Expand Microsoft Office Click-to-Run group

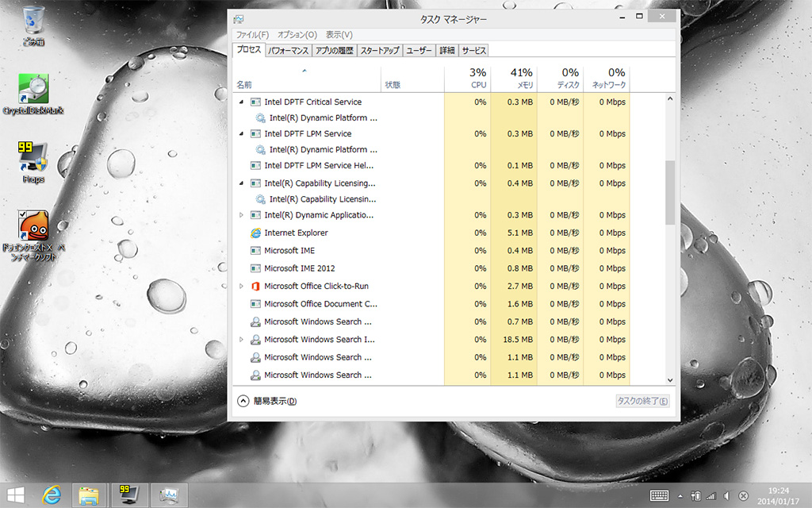(241, 286)
